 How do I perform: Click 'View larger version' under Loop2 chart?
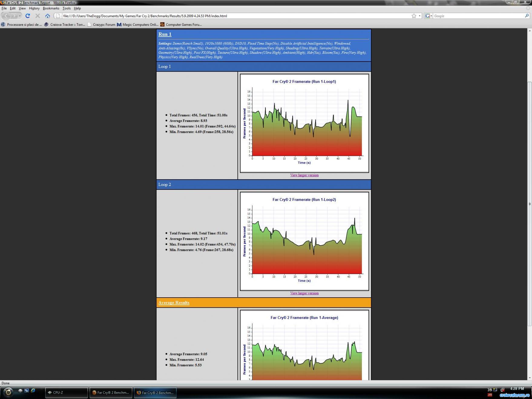click(x=304, y=293)
